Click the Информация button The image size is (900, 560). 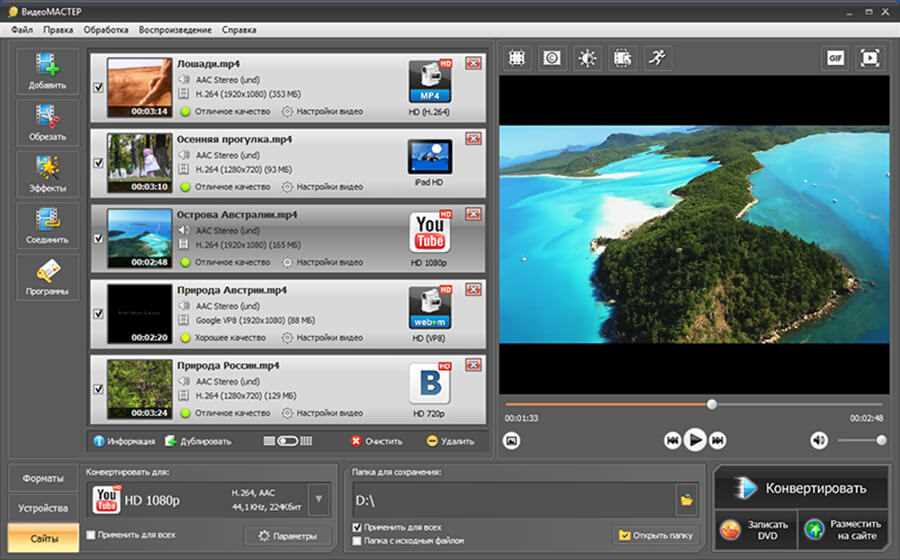click(x=125, y=441)
